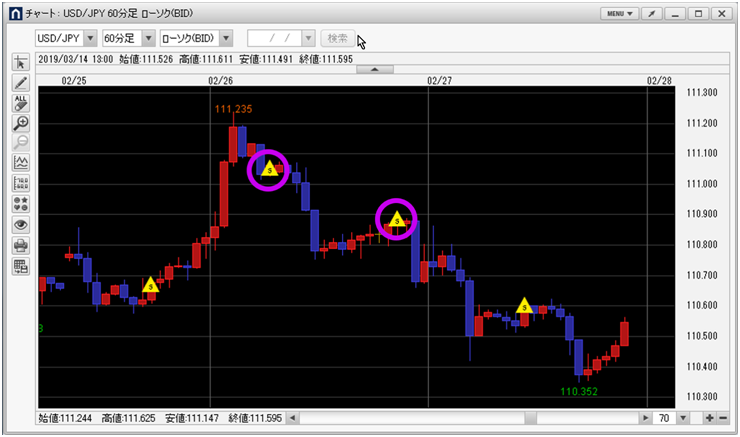Click the scrollbar right arrow

pyautogui.click(x=645, y=418)
